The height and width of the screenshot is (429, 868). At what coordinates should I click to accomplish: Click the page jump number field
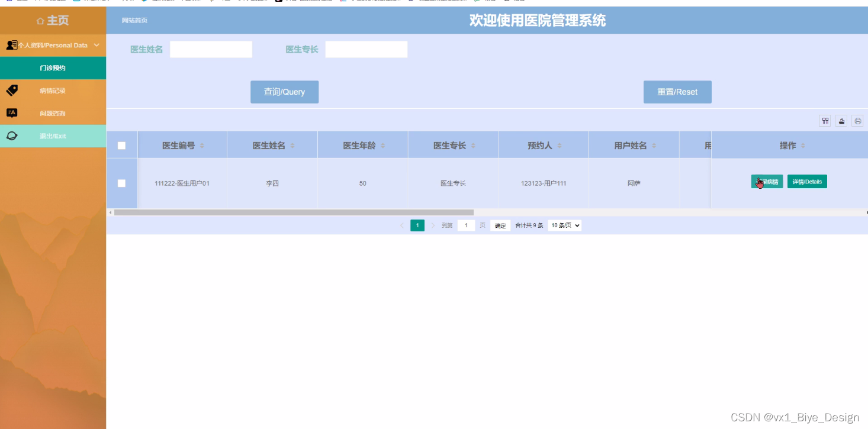click(x=467, y=225)
